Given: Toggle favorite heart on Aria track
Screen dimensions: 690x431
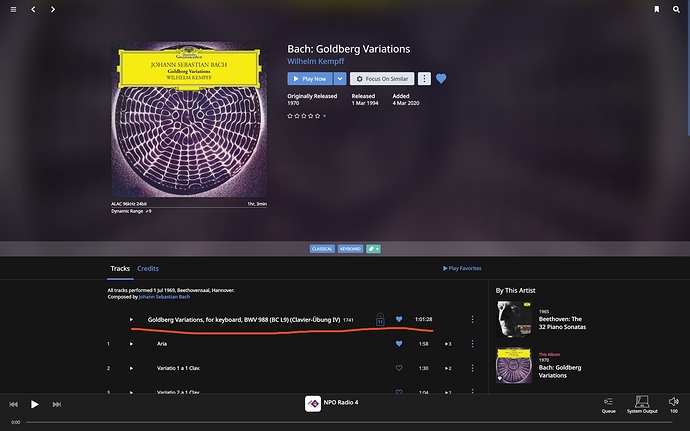Looking at the screenshot, I should [399, 343].
